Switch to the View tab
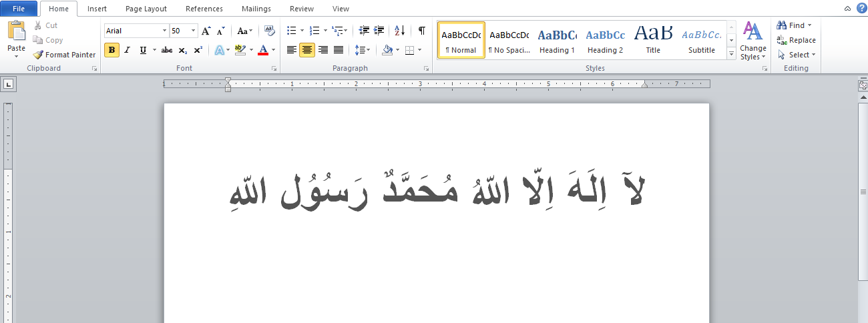The height and width of the screenshot is (323, 868). pyautogui.click(x=341, y=9)
